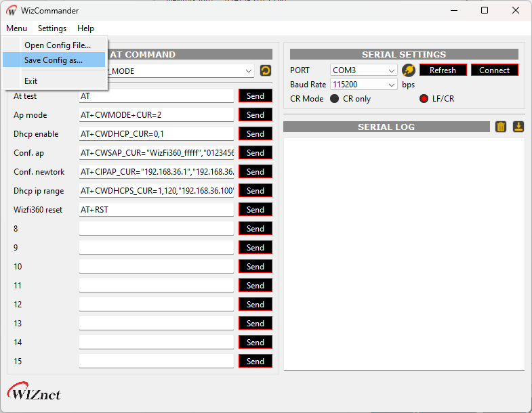Image resolution: width=532 pixels, height=413 pixels.
Task: Select CR only radio button
Action: tap(335, 99)
